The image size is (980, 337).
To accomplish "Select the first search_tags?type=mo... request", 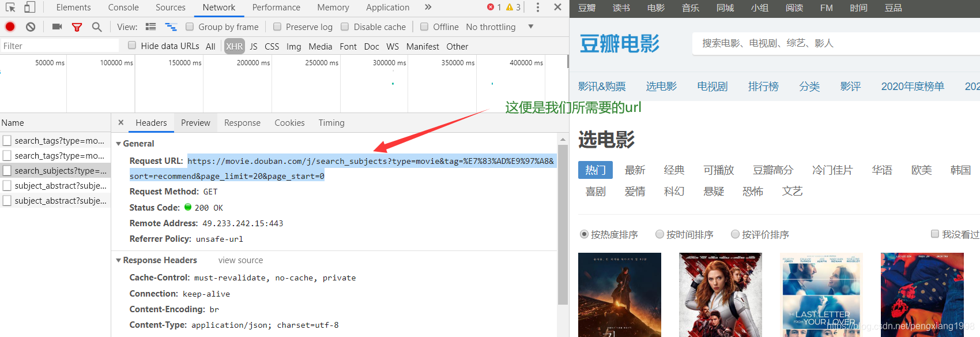I will click(55, 141).
